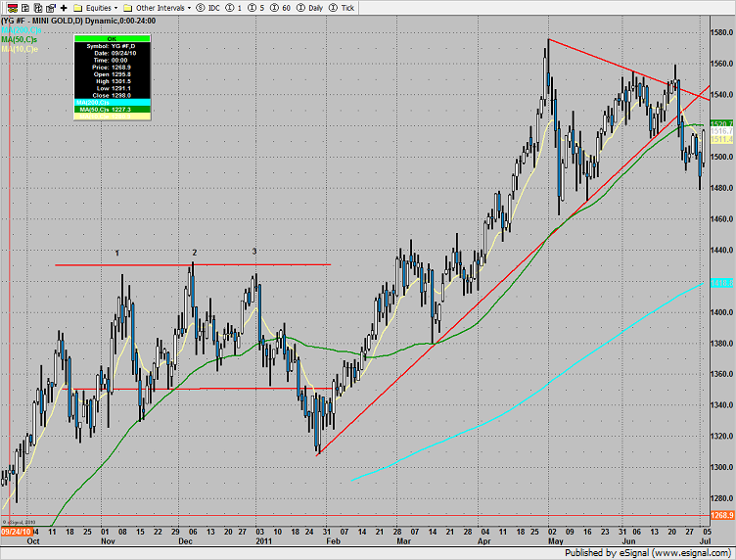Click the first red and yellow toolbar icon
Image resolution: width=736 pixels, height=560 pixels.
[13, 8]
